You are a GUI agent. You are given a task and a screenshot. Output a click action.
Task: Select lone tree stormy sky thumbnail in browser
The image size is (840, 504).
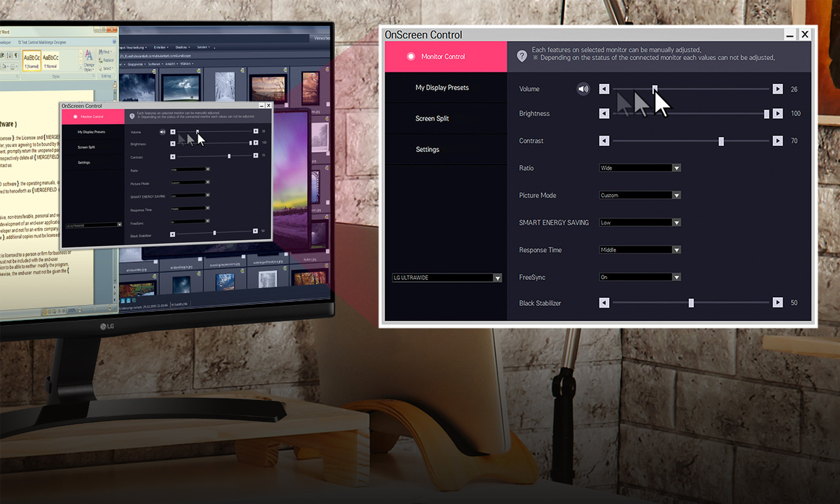(181, 88)
